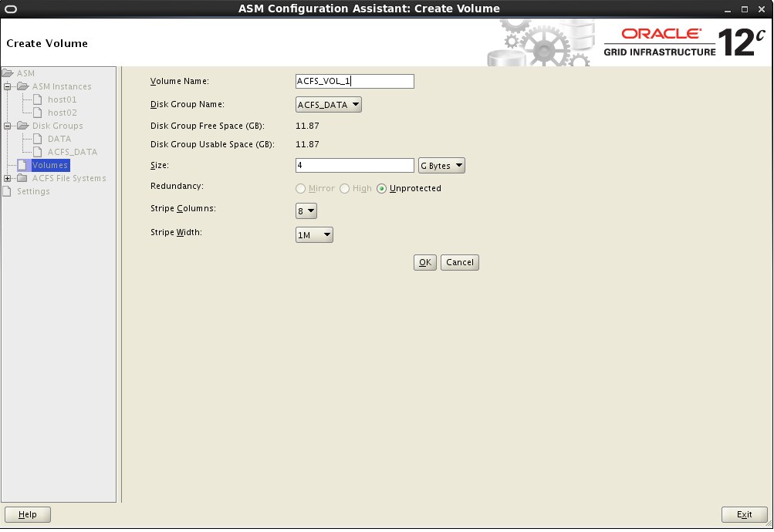Select Mirror redundancy radio button

coord(300,188)
